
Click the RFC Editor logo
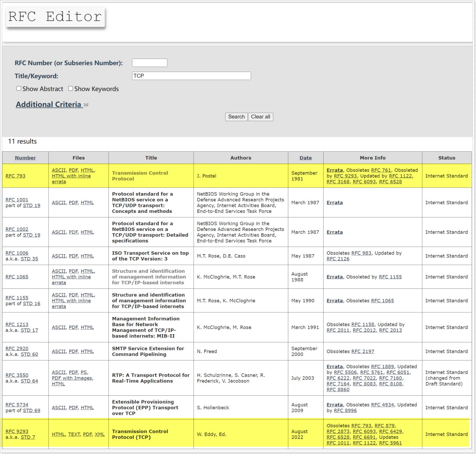(55, 17)
